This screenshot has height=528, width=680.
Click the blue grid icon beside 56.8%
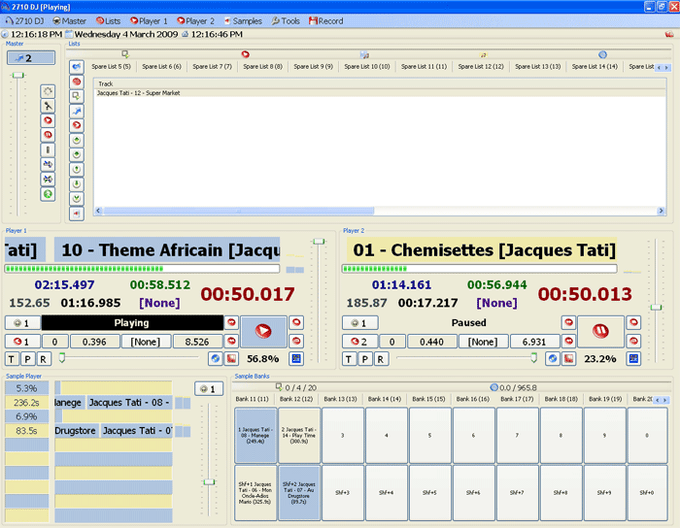[x=297, y=359]
